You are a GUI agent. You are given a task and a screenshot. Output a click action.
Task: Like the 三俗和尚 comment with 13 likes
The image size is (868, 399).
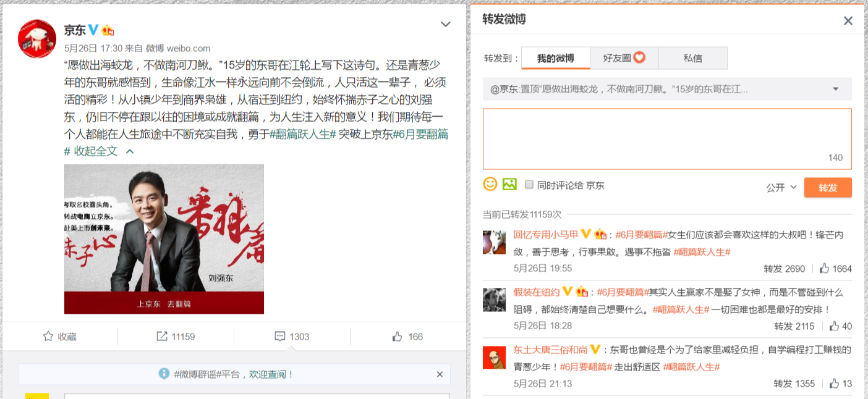[840, 384]
